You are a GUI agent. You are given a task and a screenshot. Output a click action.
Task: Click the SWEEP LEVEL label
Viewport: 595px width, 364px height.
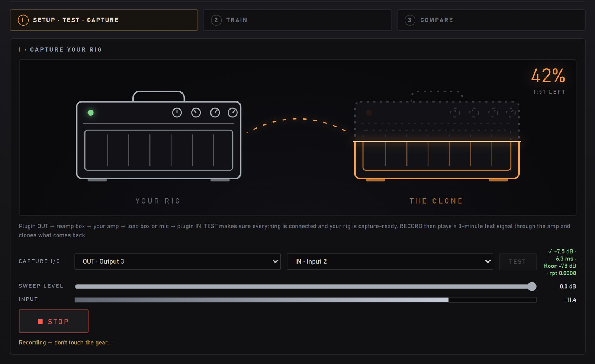pos(41,286)
